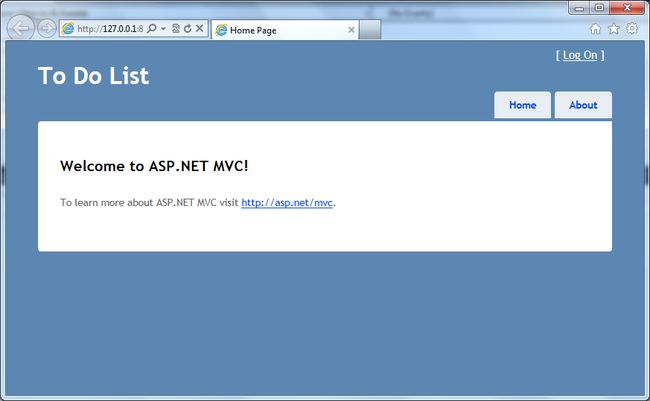Screen dimensions: 650x401
Task: Open the address bar autocomplete dropdown arrow
Action: (163, 29)
